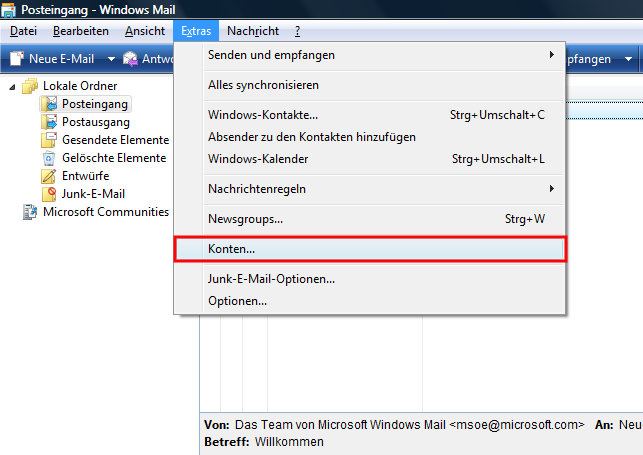The width and height of the screenshot is (643, 455).
Task: Choose Konten... from the Extras menu
Action: tap(231, 249)
